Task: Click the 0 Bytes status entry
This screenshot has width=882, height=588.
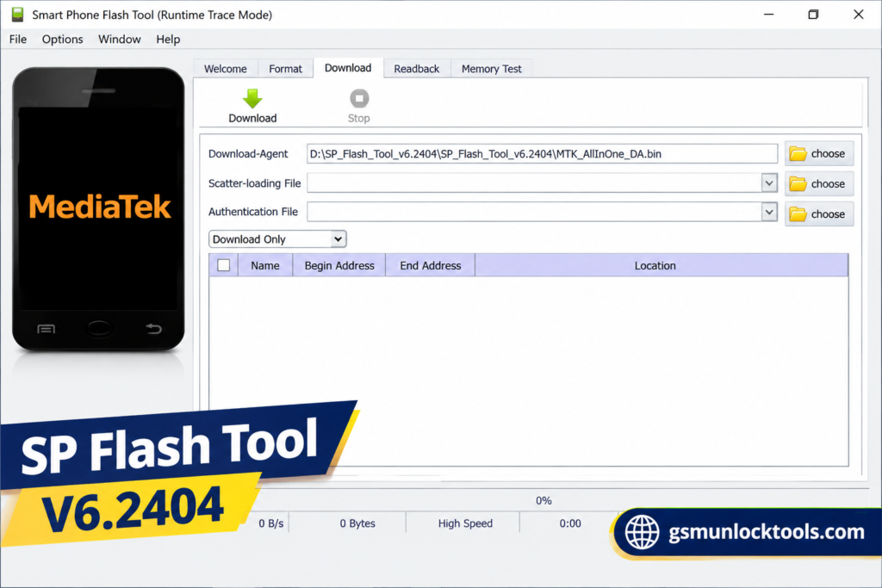Action: [357, 523]
